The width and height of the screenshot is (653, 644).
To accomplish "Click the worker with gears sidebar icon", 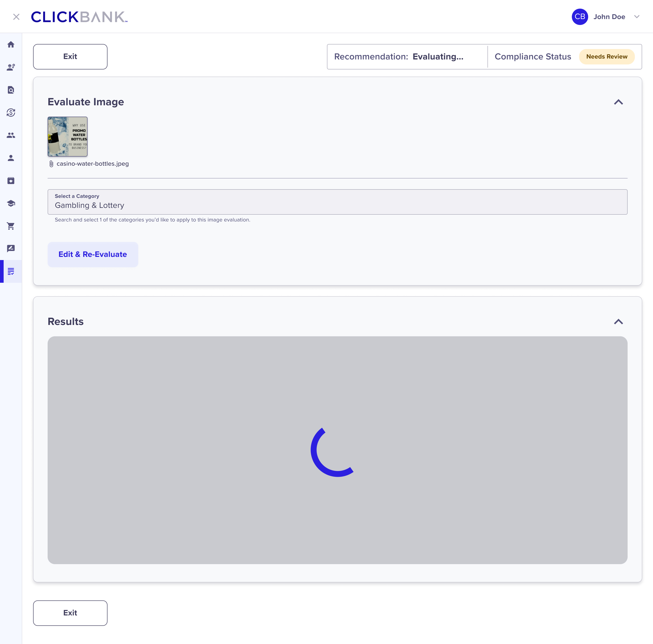I will 11,67.
